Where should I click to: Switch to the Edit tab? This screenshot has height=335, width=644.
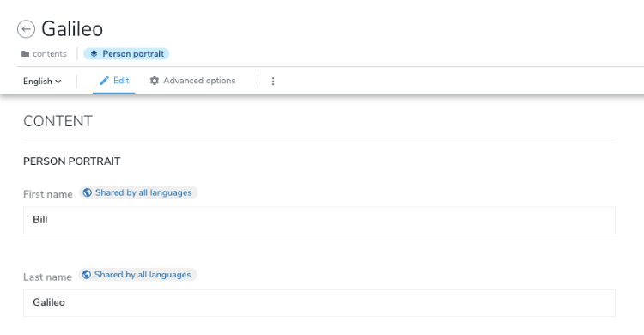pos(113,81)
